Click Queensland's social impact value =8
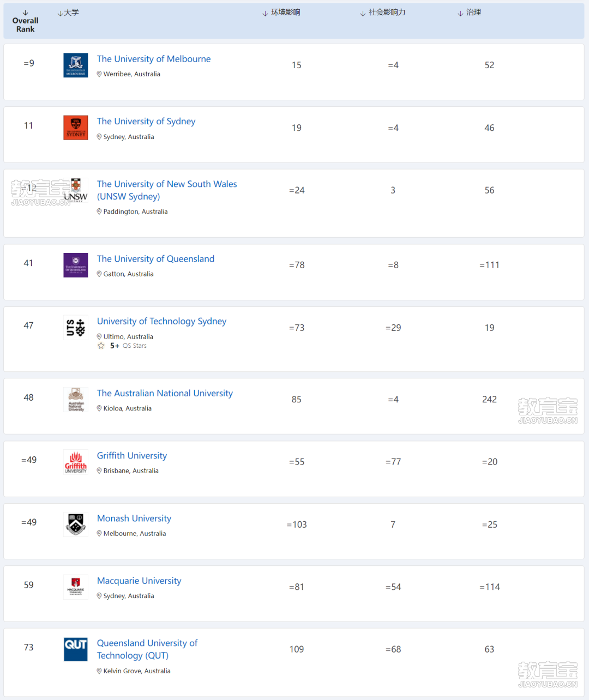589x700 pixels. pyautogui.click(x=393, y=265)
